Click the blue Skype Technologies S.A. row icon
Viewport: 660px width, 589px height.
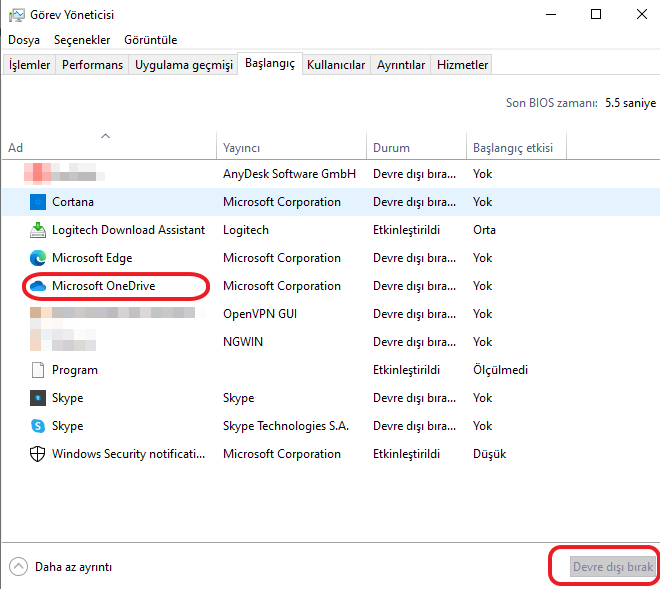38,426
